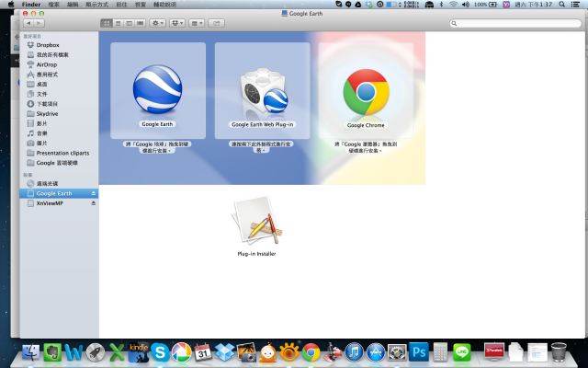Screen dimensions: 588x368
Task: Open Dropbox box icon in Dock
Action: point(224,352)
